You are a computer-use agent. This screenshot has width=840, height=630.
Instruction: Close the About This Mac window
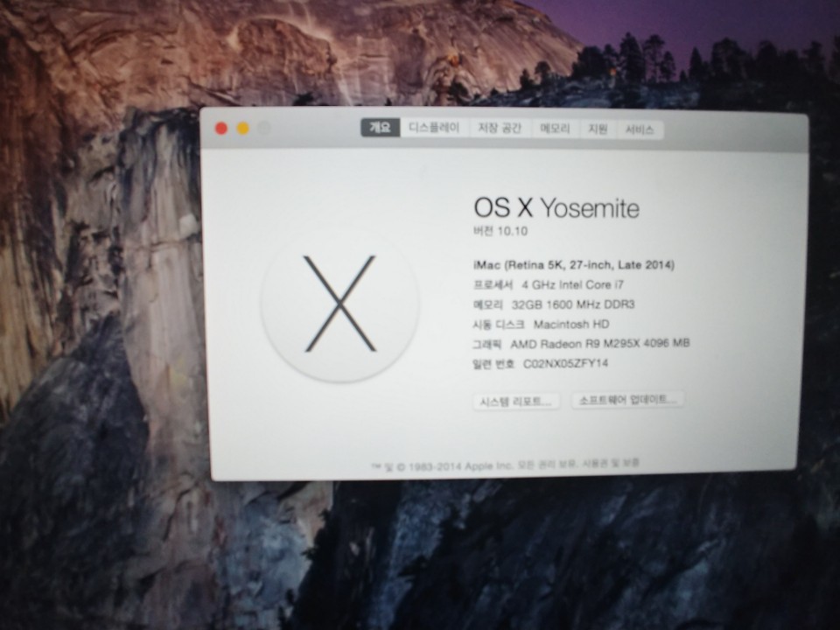click(221, 129)
